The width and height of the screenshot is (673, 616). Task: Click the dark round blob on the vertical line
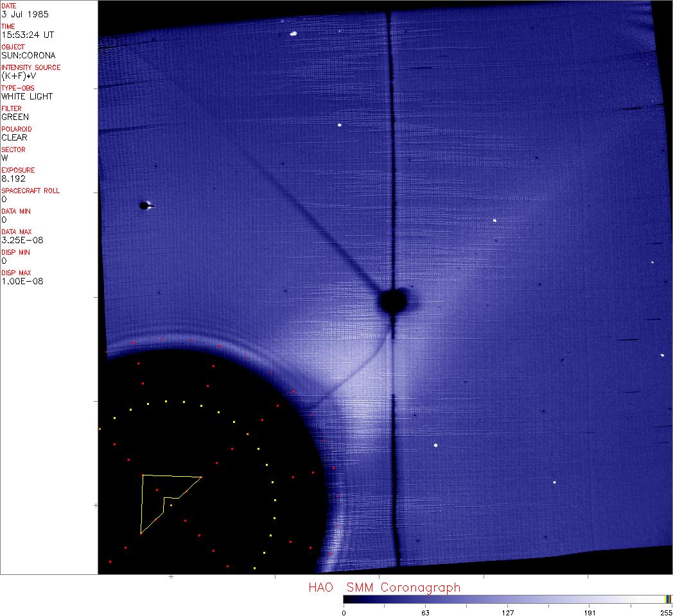click(x=392, y=300)
